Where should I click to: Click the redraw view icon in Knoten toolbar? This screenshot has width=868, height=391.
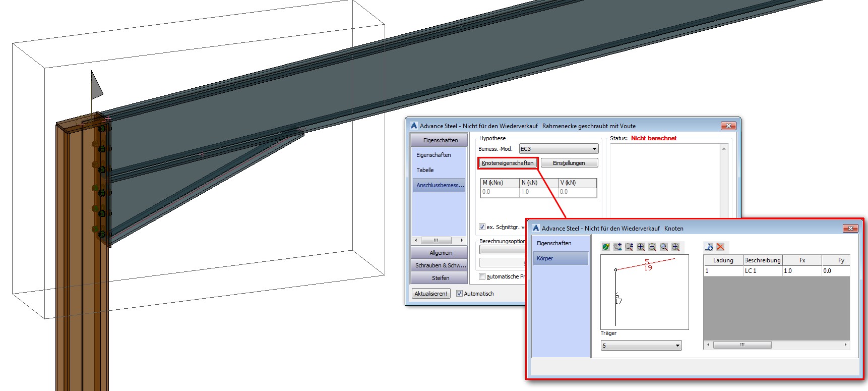(x=606, y=247)
